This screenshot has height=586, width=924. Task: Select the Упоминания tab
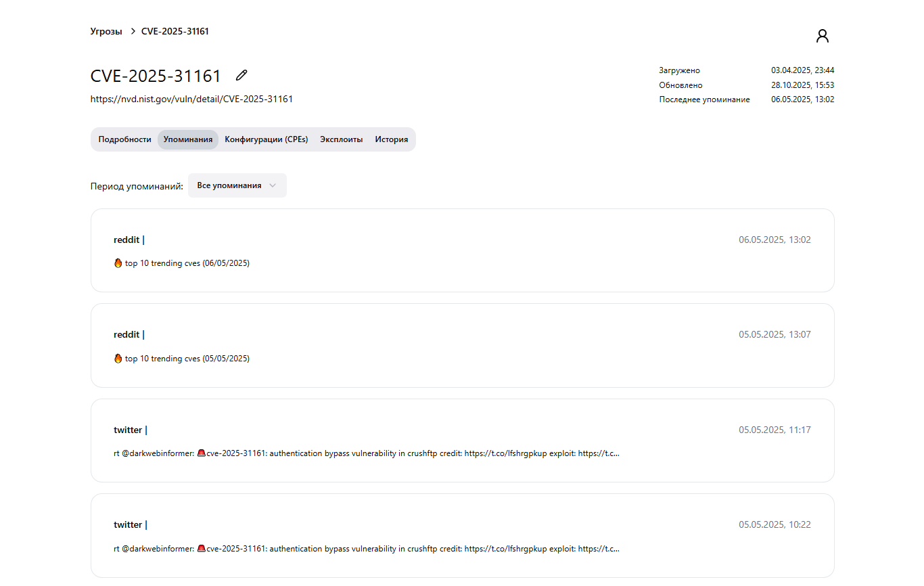click(188, 139)
